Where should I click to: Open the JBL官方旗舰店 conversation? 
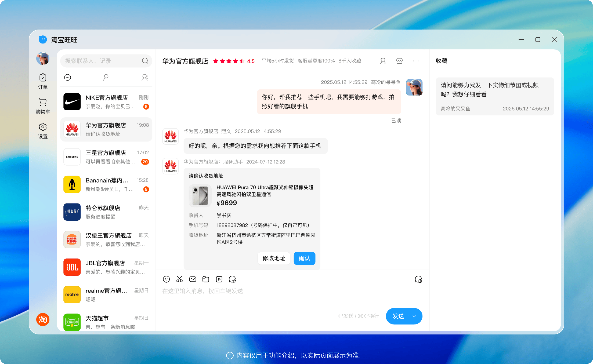point(106,267)
